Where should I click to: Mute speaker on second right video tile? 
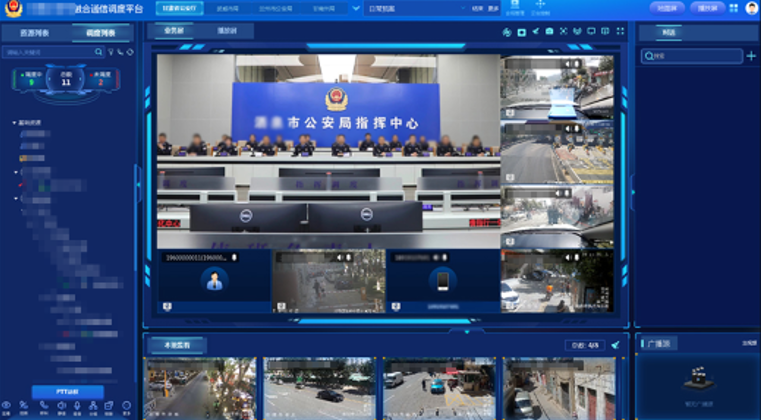(x=567, y=129)
